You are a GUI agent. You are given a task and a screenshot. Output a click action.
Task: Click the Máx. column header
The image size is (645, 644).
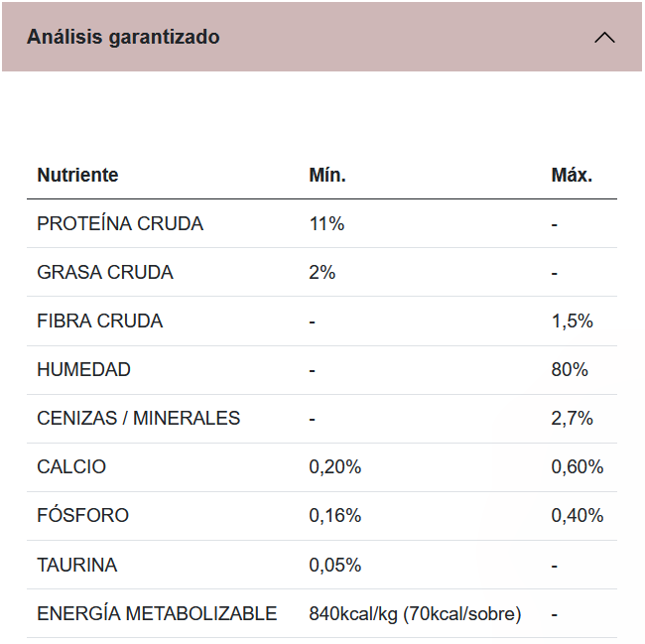[x=572, y=176]
